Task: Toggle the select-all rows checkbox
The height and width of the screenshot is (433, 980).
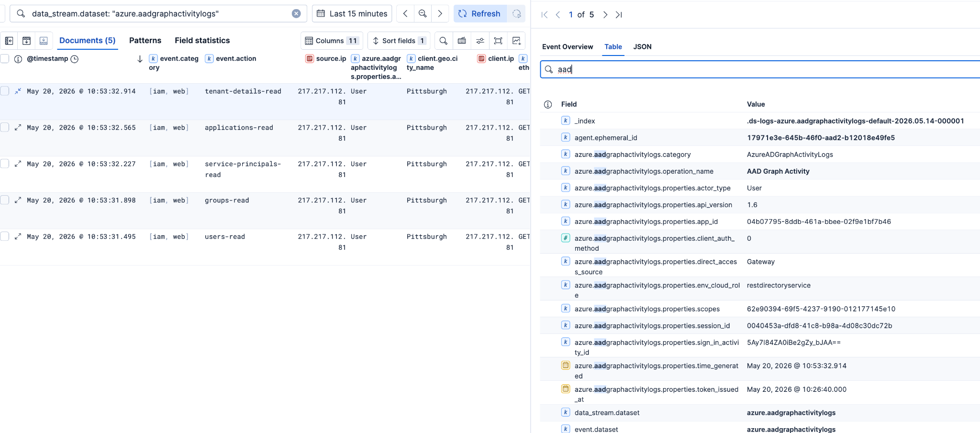Action: click(5, 59)
